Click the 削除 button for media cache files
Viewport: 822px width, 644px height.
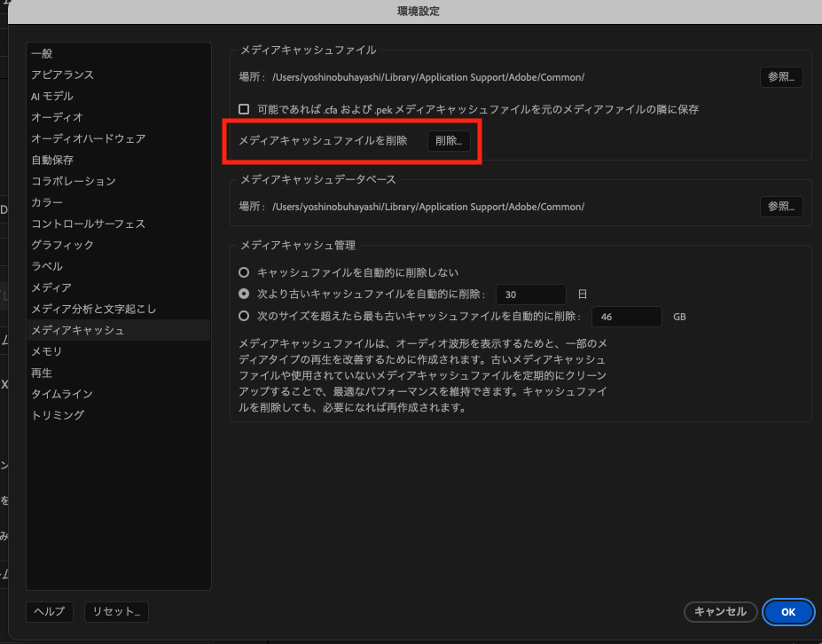449,141
